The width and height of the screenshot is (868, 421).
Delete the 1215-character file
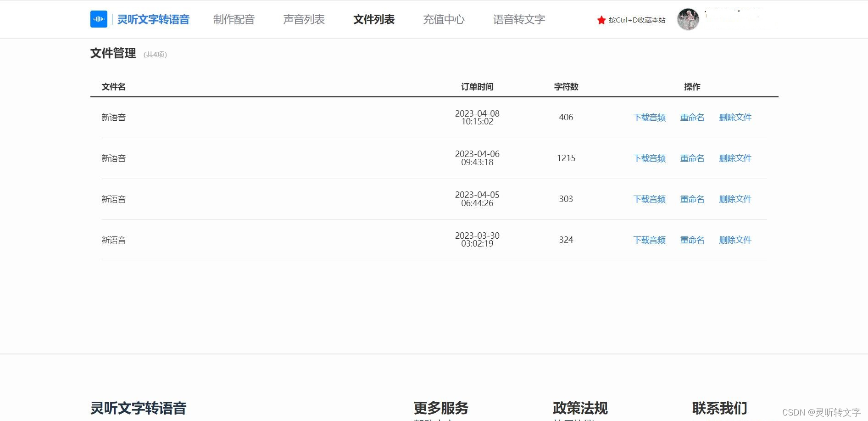[x=735, y=158]
